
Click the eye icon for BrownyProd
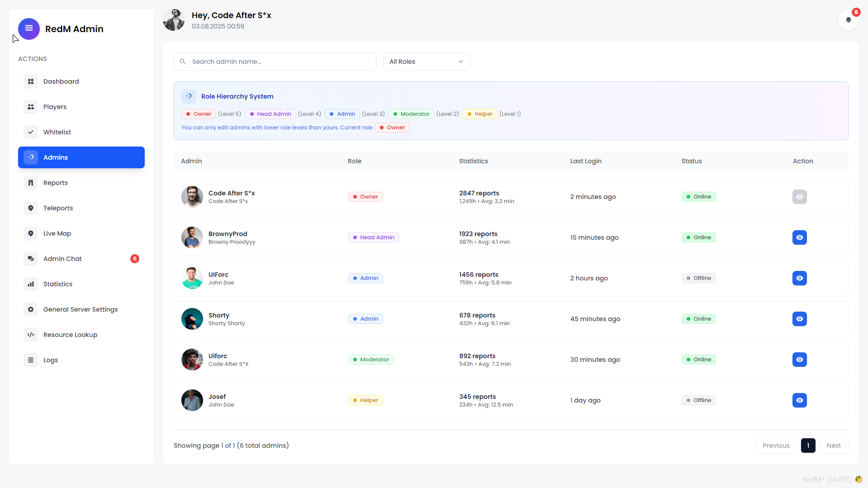pos(799,237)
